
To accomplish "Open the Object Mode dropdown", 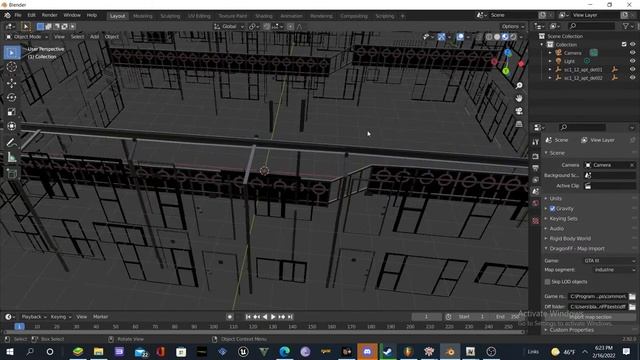I will [27, 37].
